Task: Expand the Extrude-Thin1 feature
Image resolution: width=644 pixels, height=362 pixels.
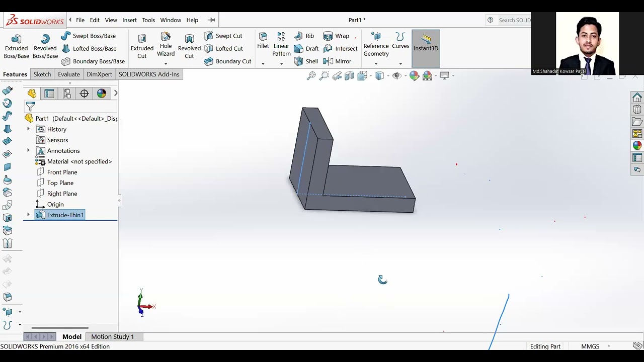Action: click(x=28, y=215)
